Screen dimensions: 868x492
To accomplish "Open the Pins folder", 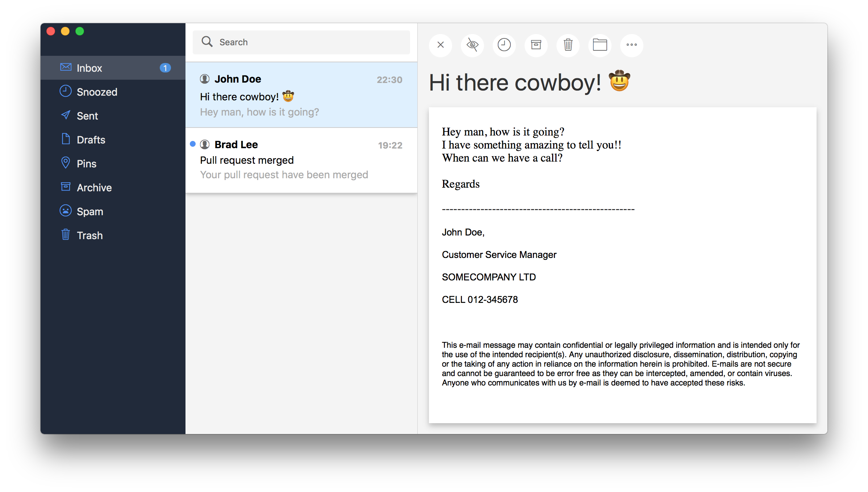I will pyautogui.click(x=87, y=164).
